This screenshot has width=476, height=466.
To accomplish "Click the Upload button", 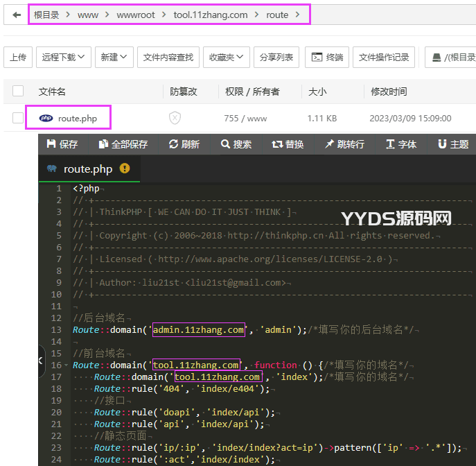I will point(18,58).
